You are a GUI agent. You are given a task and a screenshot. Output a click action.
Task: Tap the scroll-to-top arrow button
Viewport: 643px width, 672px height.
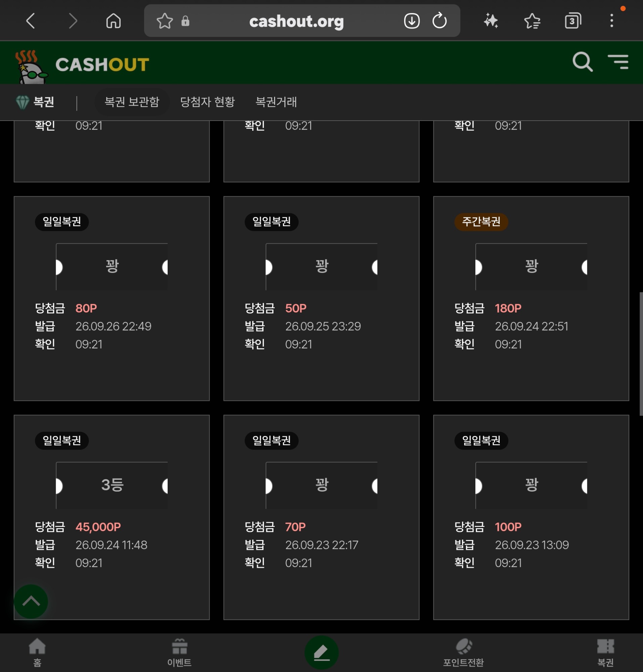(31, 602)
